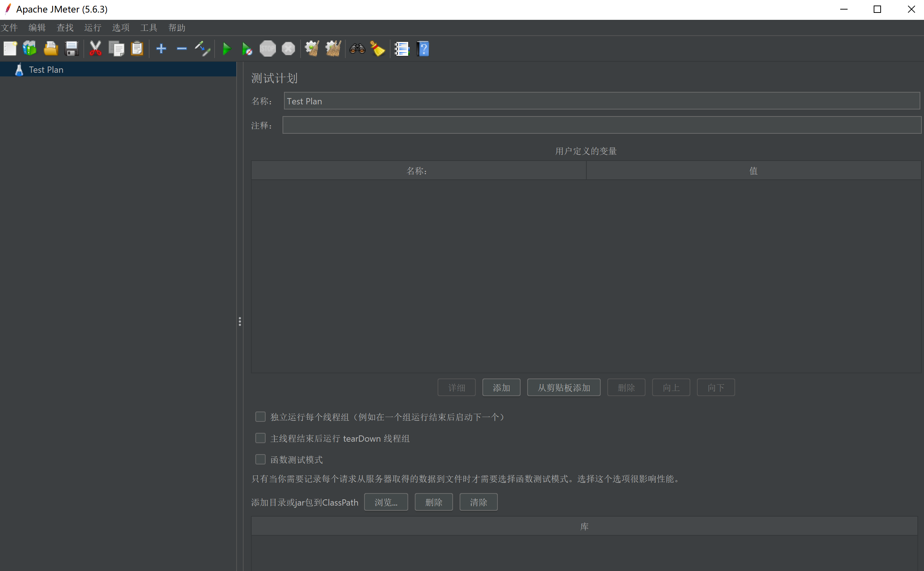924x571 pixels.
Task: Click the Toggle enable/disable icon
Action: [x=202, y=49]
